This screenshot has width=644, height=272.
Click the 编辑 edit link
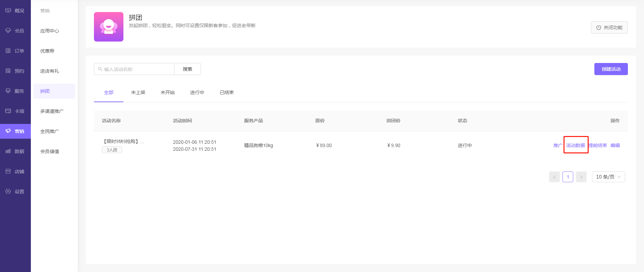(615, 145)
